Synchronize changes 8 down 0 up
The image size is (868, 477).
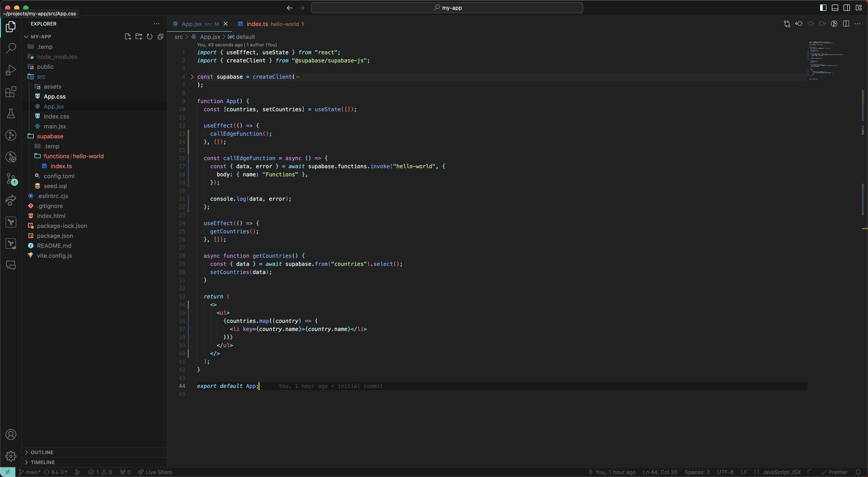56,472
